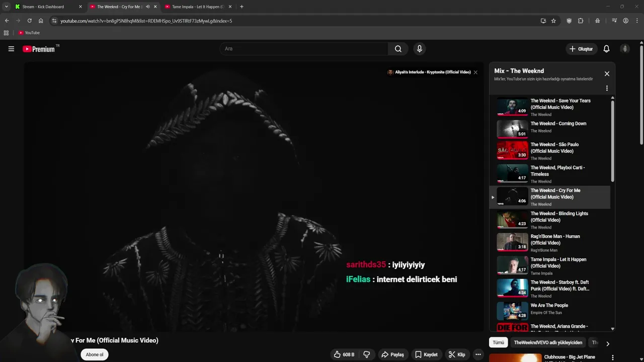Bookmark this page with star icon
This screenshot has height=362, width=644.
pyautogui.click(x=553, y=21)
